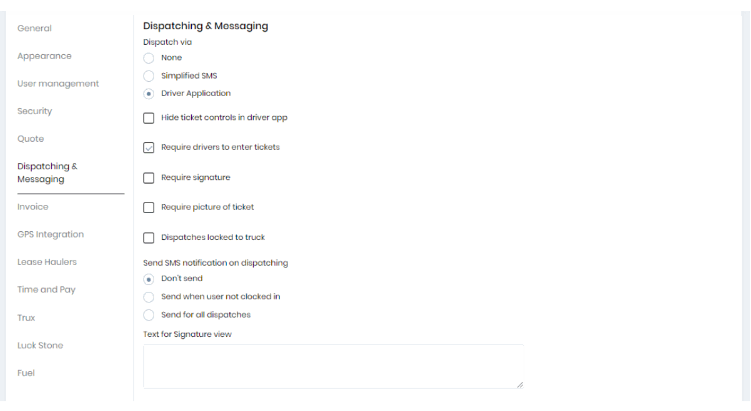Select the Quote settings tab
This screenshot has height=411, width=751.
click(31, 139)
